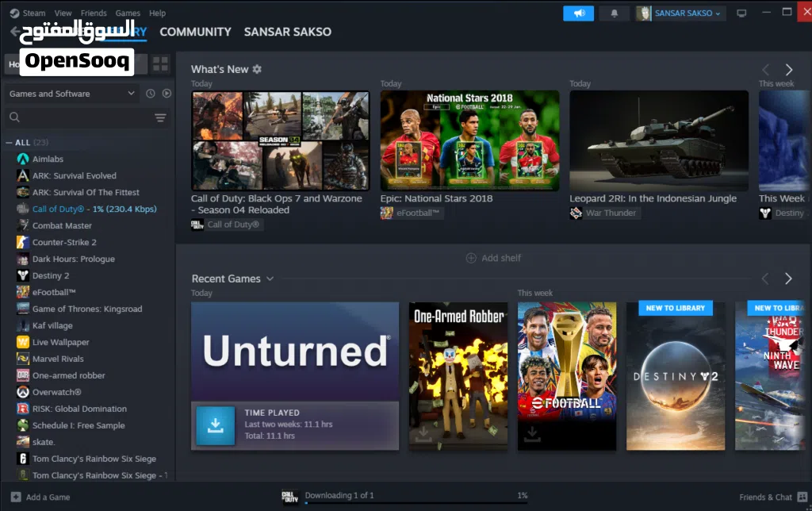Switch to the COMMUNITY tab
812x511 pixels.
[195, 32]
